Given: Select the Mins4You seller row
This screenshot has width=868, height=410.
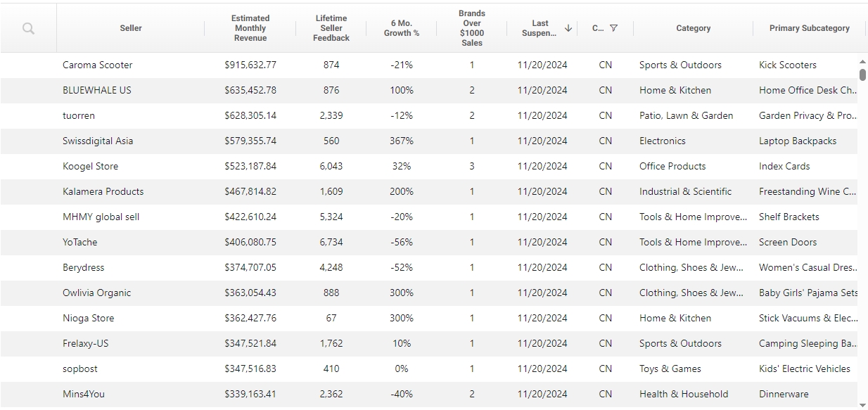Looking at the screenshot, I should (428, 394).
